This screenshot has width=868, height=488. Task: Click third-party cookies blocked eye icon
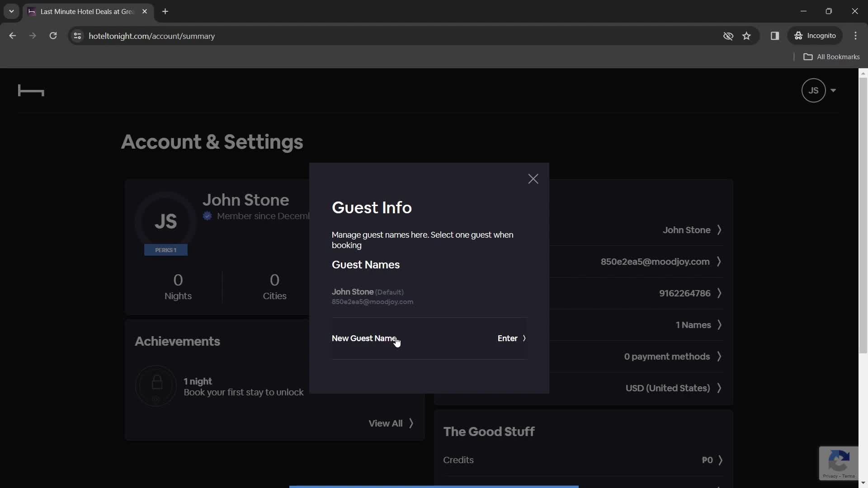click(728, 36)
